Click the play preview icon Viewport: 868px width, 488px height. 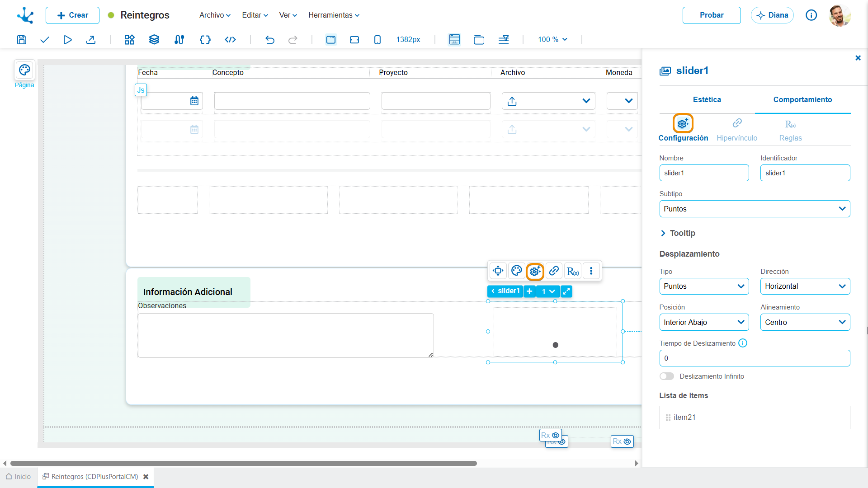tap(67, 40)
